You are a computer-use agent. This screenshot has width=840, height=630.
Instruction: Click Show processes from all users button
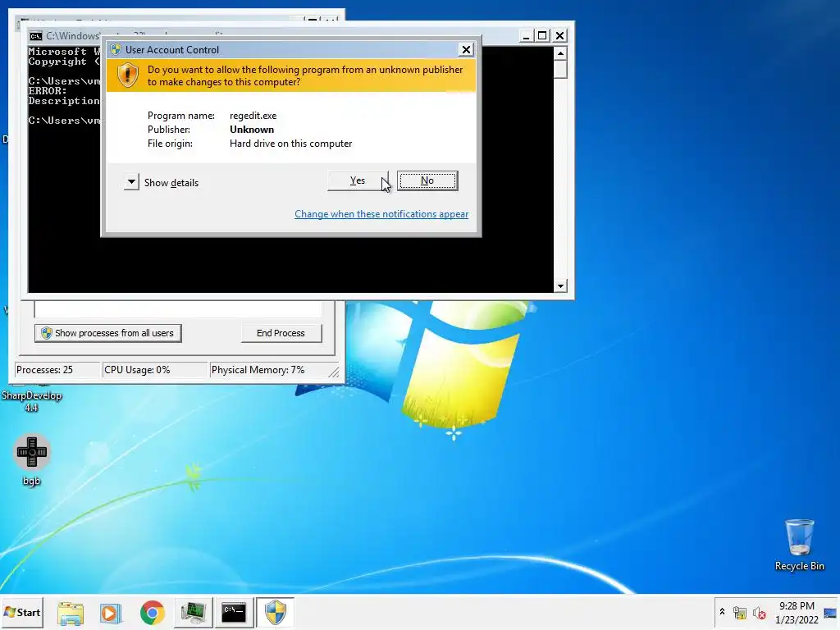click(107, 333)
